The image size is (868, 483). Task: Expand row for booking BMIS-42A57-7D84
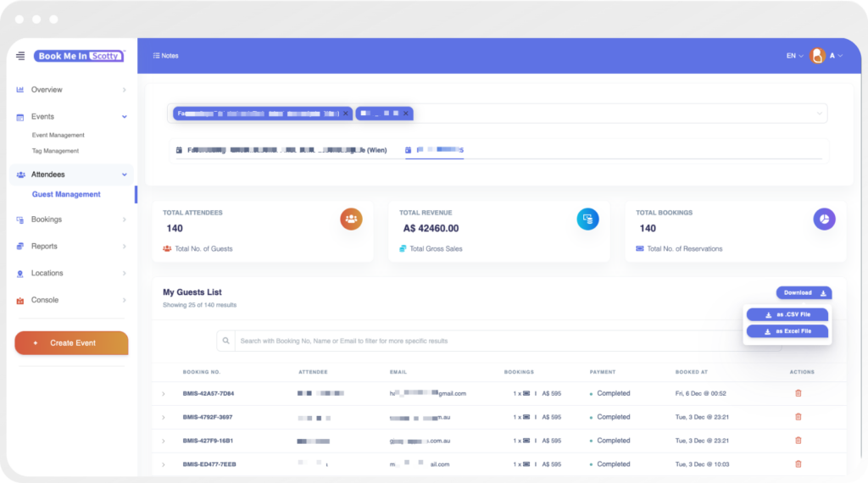click(x=163, y=394)
